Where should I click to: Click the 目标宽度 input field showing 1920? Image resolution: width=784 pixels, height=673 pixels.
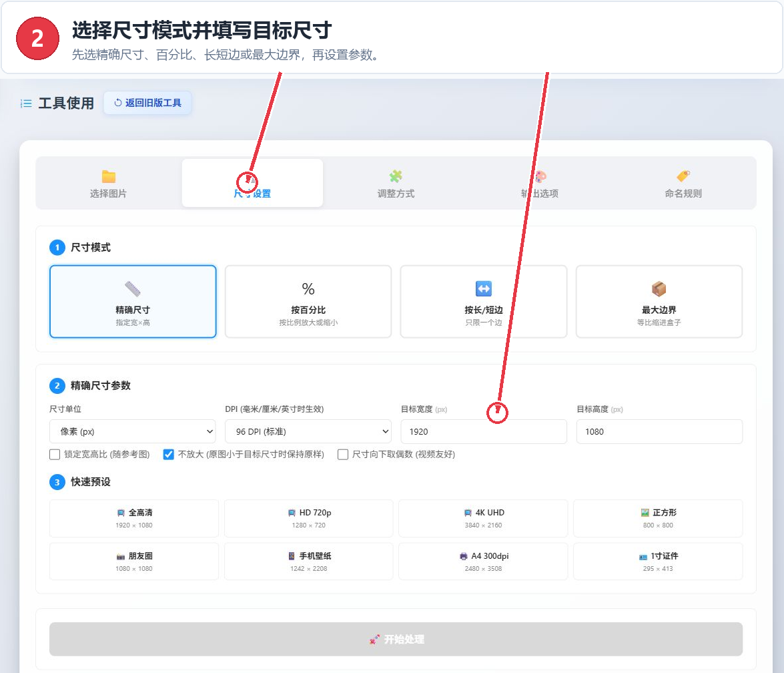point(484,431)
